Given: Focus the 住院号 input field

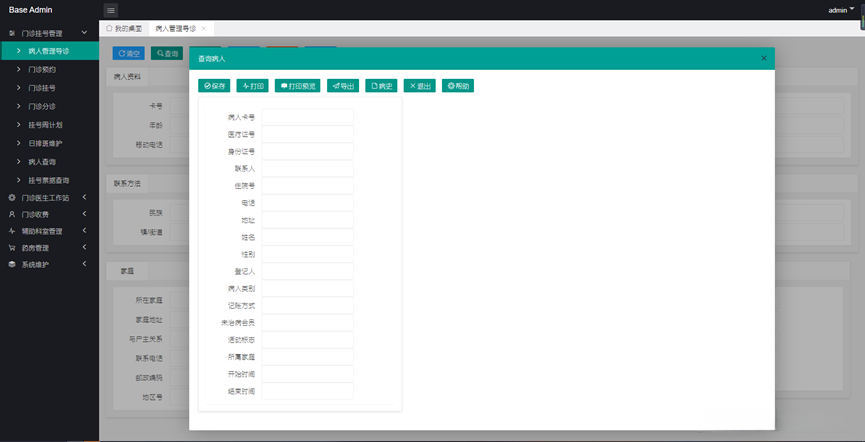Looking at the screenshot, I should [307, 186].
